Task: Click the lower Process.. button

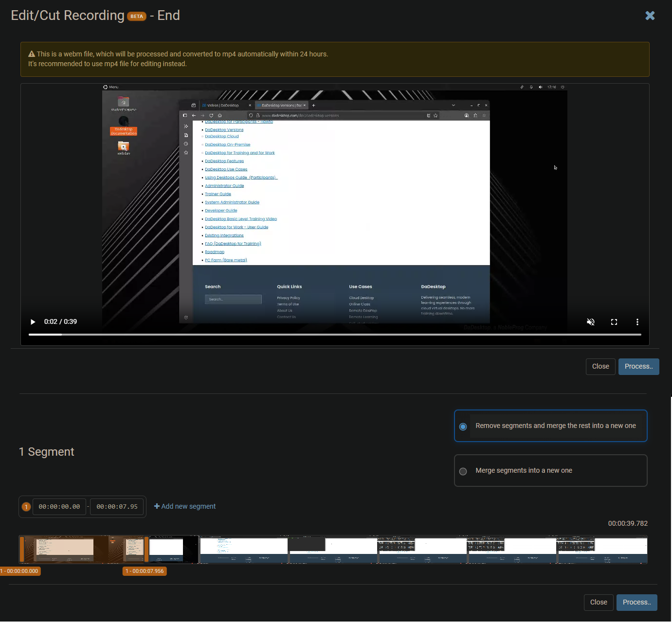Action: pos(636,603)
